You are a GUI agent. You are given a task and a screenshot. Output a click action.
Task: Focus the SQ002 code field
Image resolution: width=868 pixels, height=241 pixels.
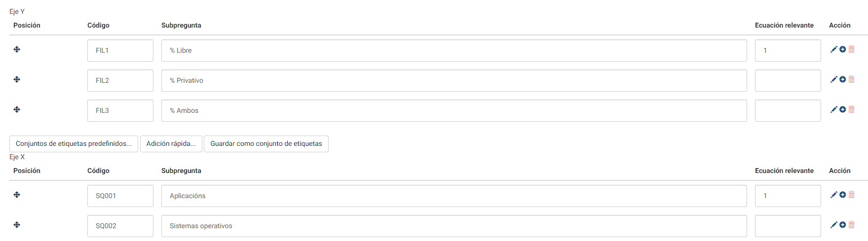point(120,226)
